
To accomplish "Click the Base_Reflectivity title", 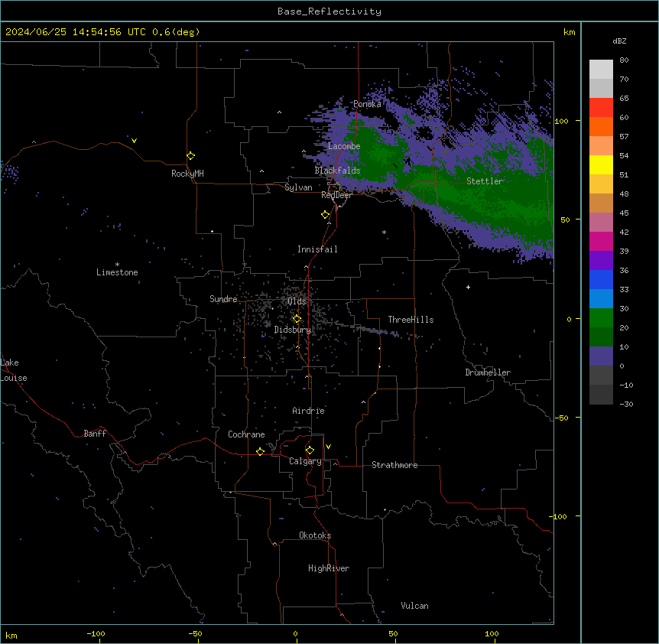I will pos(329,11).
